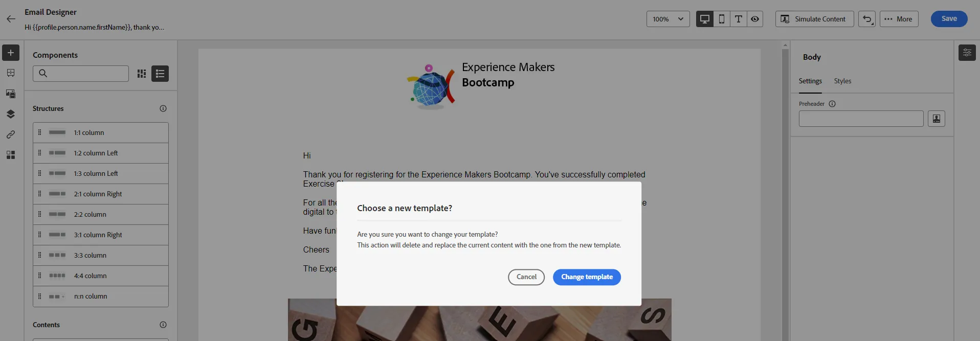Open the asset picker sidebar icon

11,94
